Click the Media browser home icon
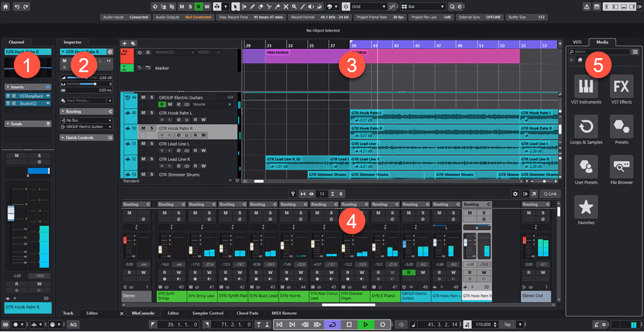Screen dimensions: 644x332 [580, 60]
